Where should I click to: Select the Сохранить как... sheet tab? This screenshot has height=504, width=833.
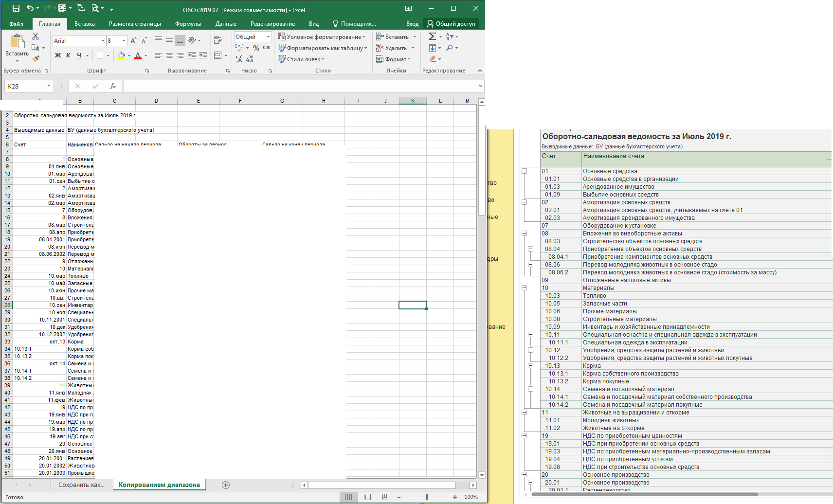tap(82, 485)
